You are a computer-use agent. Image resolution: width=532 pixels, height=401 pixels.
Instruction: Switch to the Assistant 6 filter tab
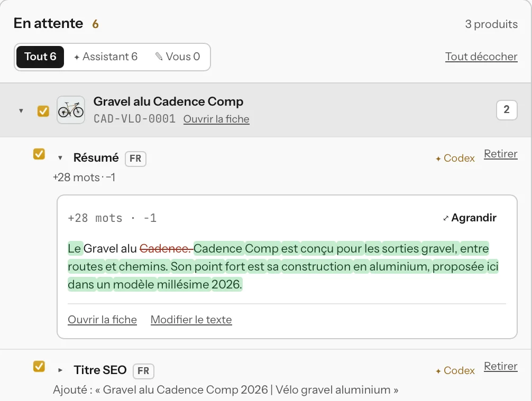[x=106, y=57]
